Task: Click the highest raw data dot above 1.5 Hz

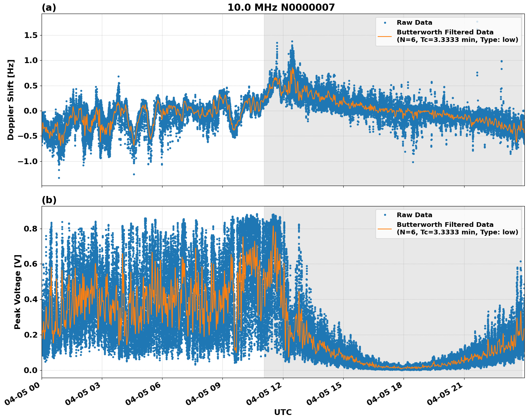Action: [477, 22]
